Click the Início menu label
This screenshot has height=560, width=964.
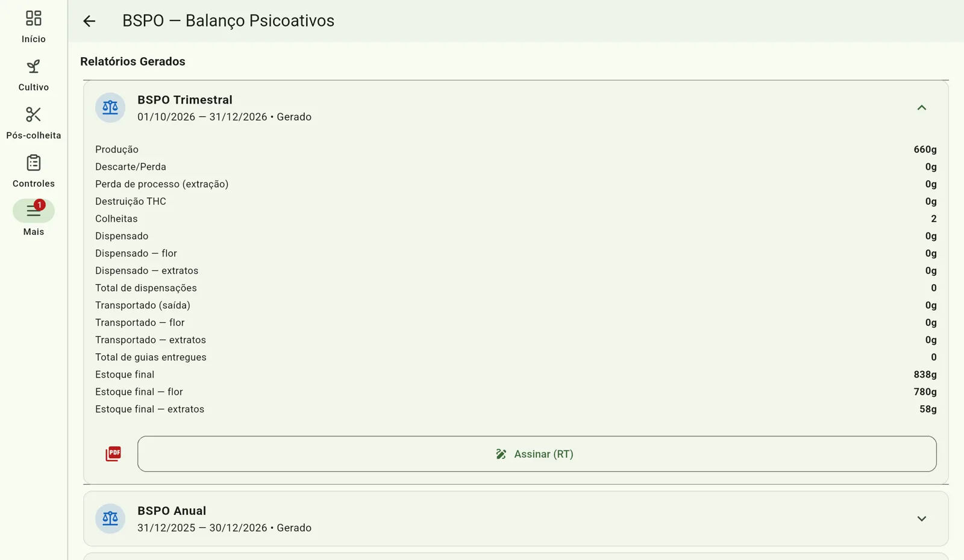tap(34, 39)
